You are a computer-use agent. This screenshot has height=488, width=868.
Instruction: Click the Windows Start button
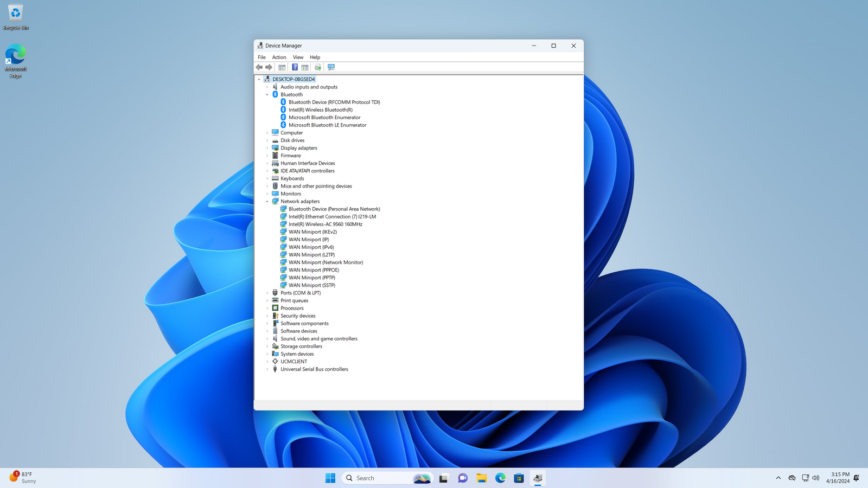coord(330,478)
